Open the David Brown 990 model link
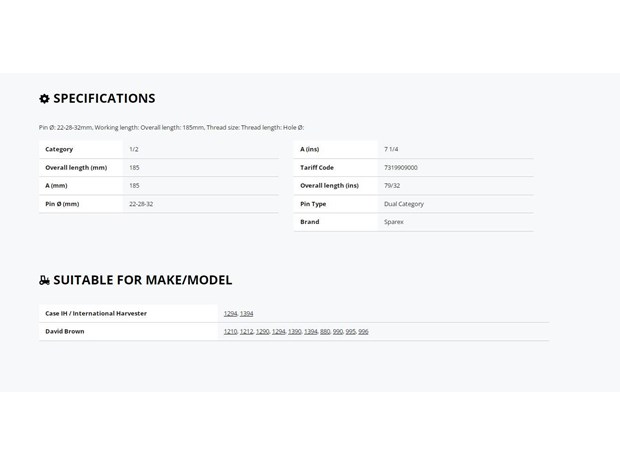Image resolution: width=620 pixels, height=465 pixels. [x=338, y=332]
